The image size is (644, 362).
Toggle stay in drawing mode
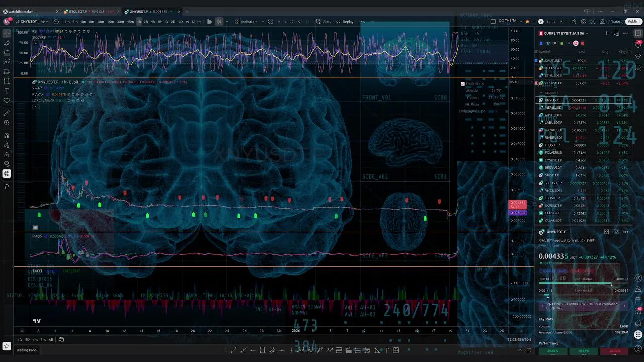pyautogui.click(x=7, y=145)
